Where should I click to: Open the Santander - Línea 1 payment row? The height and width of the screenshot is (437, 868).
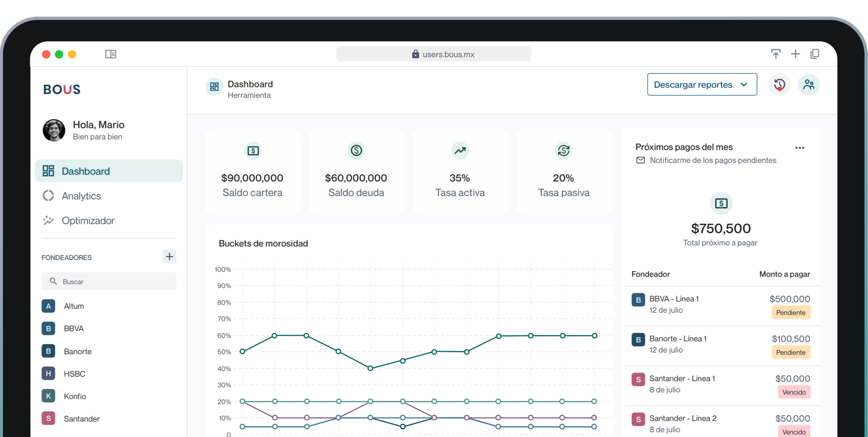coord(721,385)
